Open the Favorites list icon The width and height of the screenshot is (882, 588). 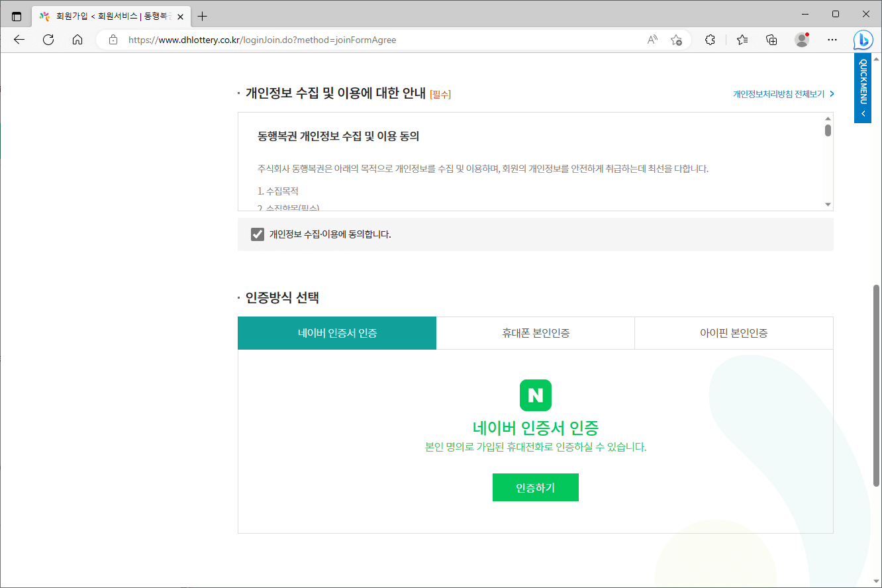click(742, 40)
